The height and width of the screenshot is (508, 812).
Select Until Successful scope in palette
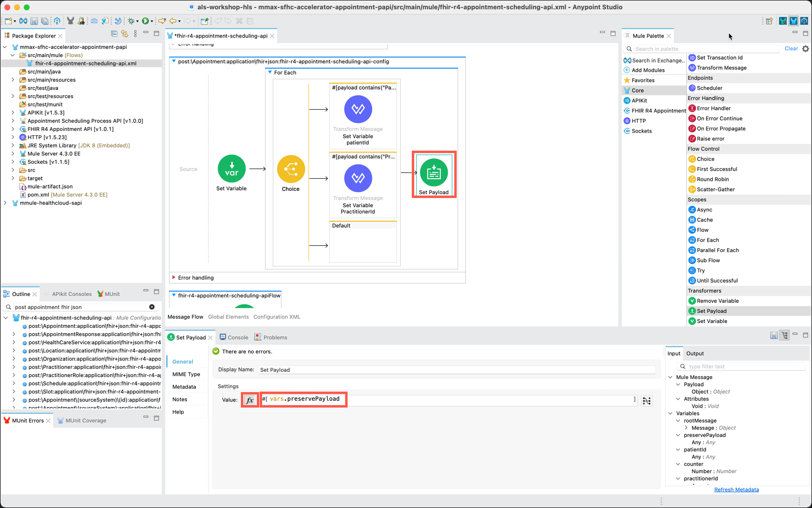pyautogui.click(x=713, y=281)
